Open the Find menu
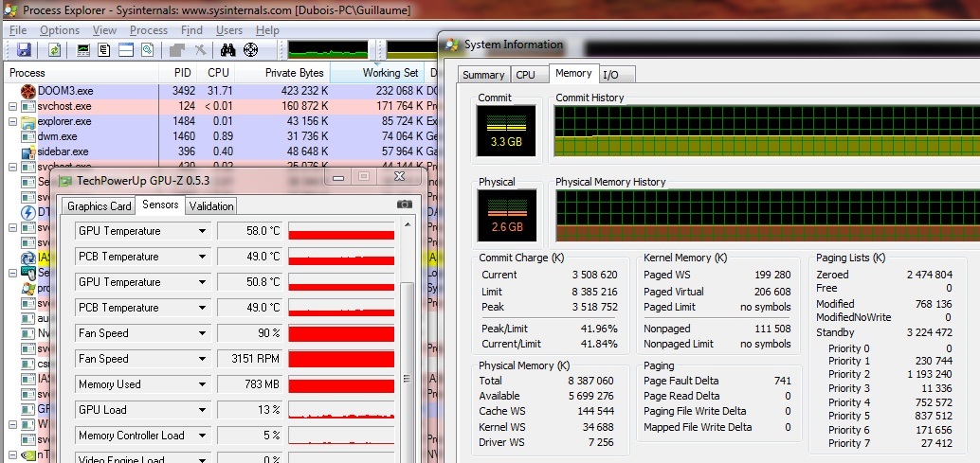This screenshot has width=980, height=463. tap(191, 30)
